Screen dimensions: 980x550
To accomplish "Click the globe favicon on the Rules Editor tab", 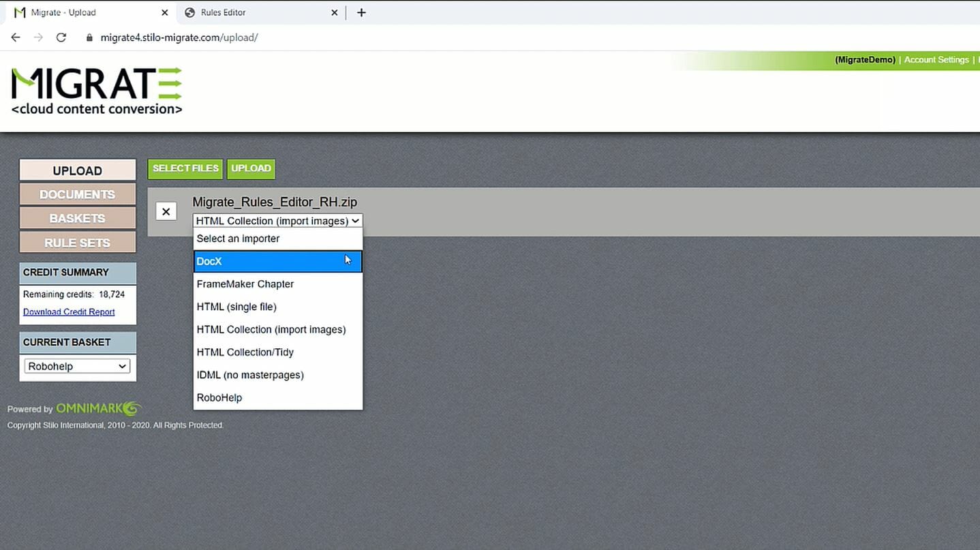I will coord(189,12).
